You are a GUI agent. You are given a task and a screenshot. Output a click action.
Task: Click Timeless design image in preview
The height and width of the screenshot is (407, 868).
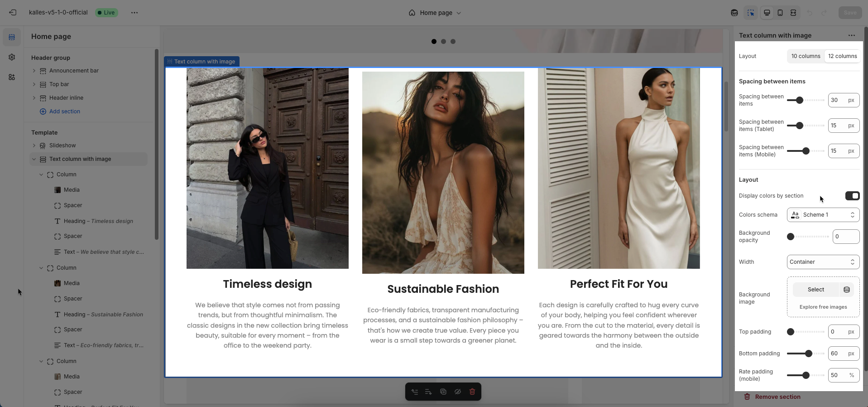point(268,168)
